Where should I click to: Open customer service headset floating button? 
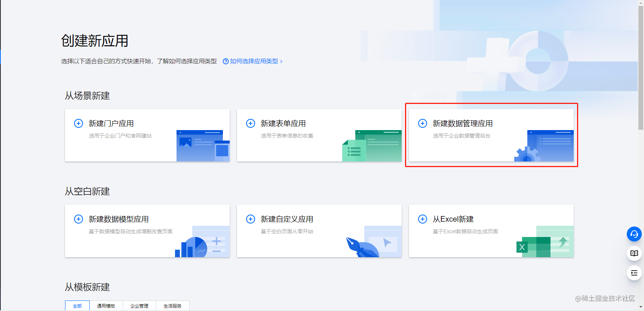tap(634, 234)
